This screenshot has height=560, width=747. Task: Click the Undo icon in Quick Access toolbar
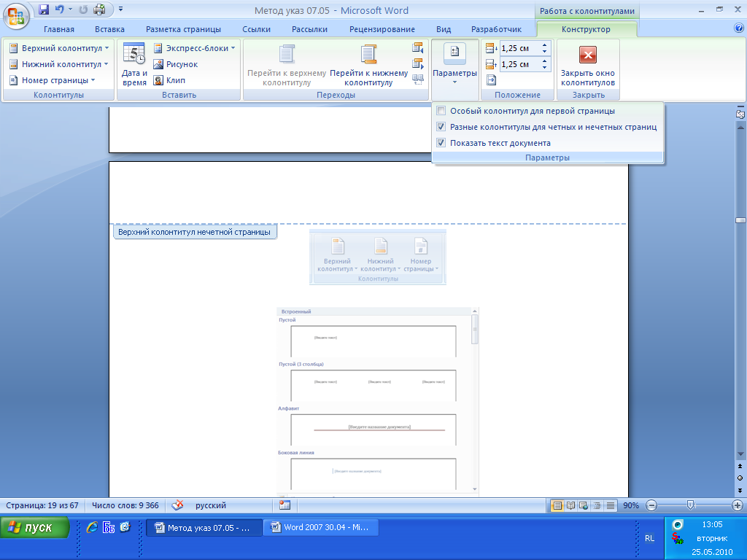click(x=59, y=9)
